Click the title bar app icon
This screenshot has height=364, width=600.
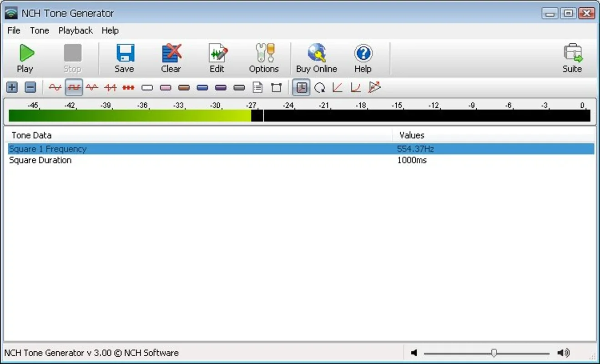[11, 13]
